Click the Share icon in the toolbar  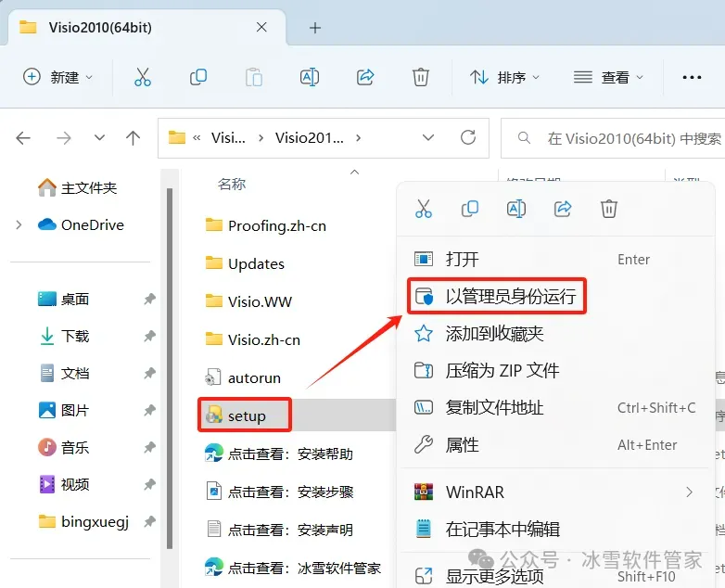(364, 77)
